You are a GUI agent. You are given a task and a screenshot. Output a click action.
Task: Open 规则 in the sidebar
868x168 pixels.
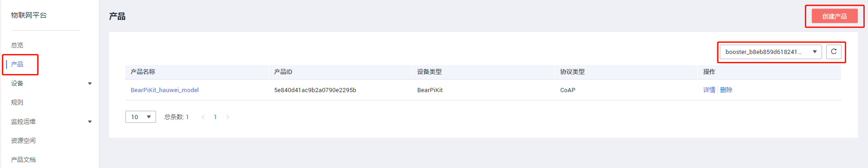(17, 102)
